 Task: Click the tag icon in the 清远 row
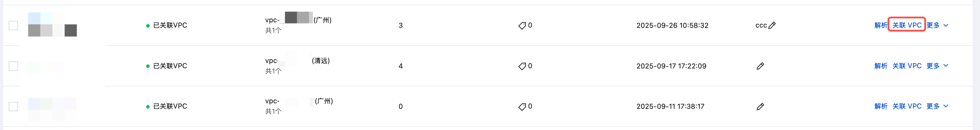point(522,66)
